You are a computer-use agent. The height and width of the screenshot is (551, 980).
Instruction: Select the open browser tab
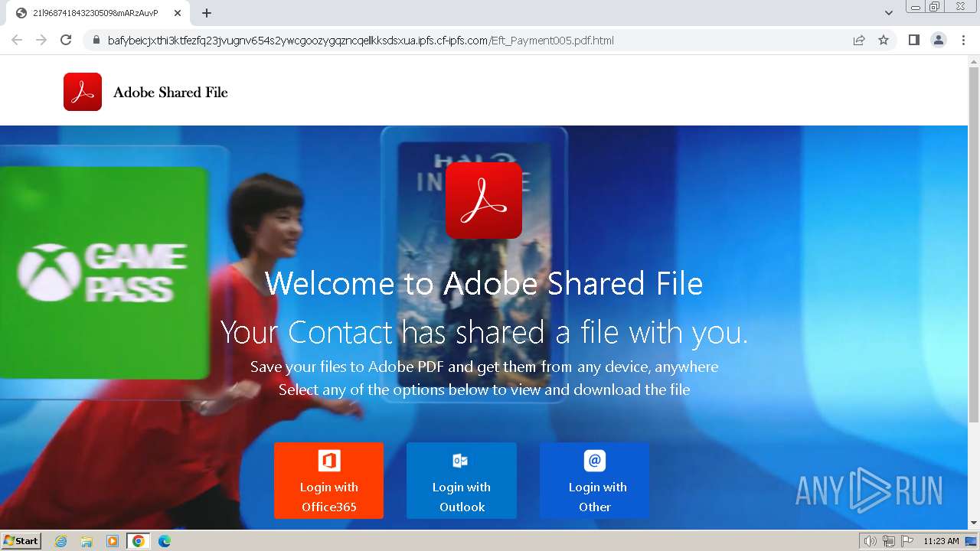97,13
